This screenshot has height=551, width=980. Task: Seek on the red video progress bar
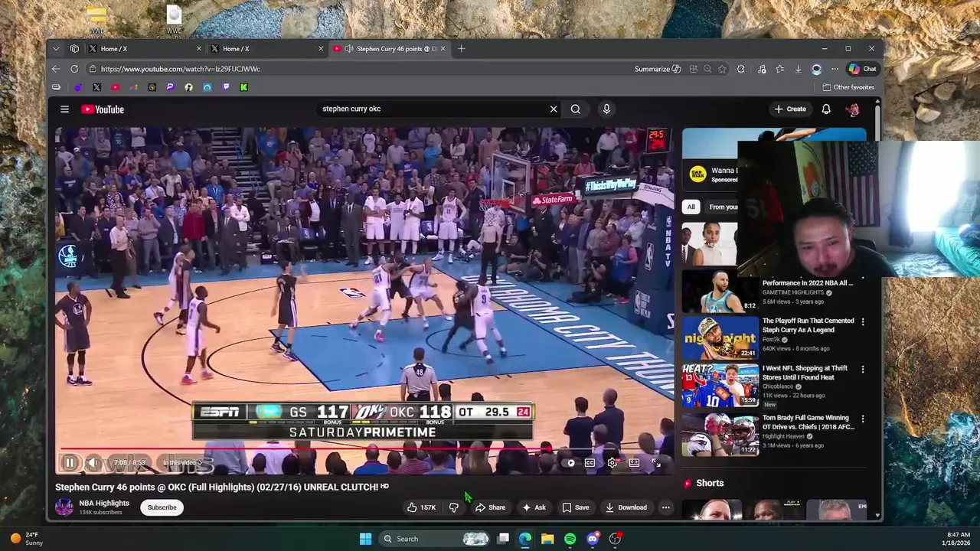pos(306,449)
